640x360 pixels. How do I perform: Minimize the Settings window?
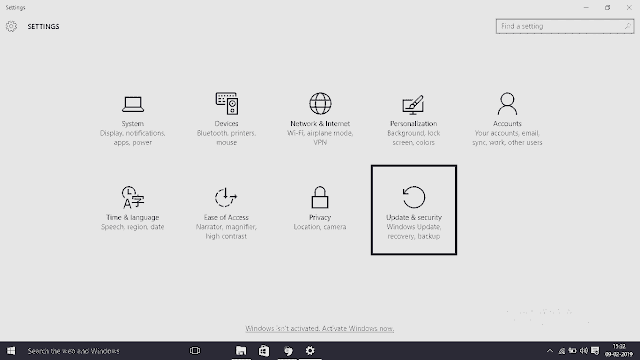pyautogui.click(x=586, y=7)
